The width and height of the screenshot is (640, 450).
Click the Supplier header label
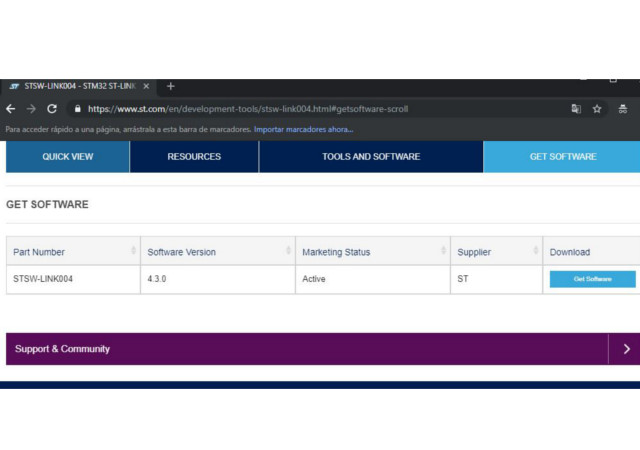(x=474, y=252)
